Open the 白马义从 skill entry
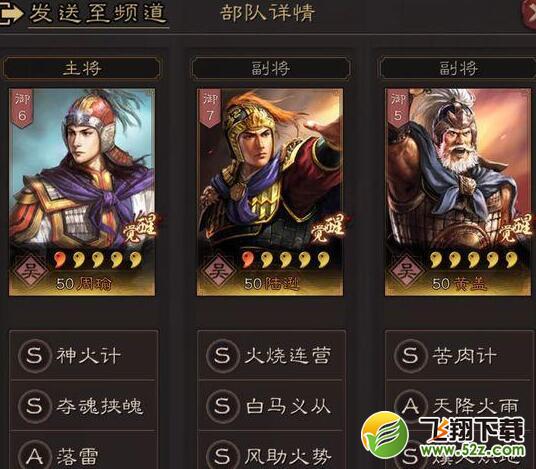Viewport: 536px width, 469px height. [x=271, y=406]
